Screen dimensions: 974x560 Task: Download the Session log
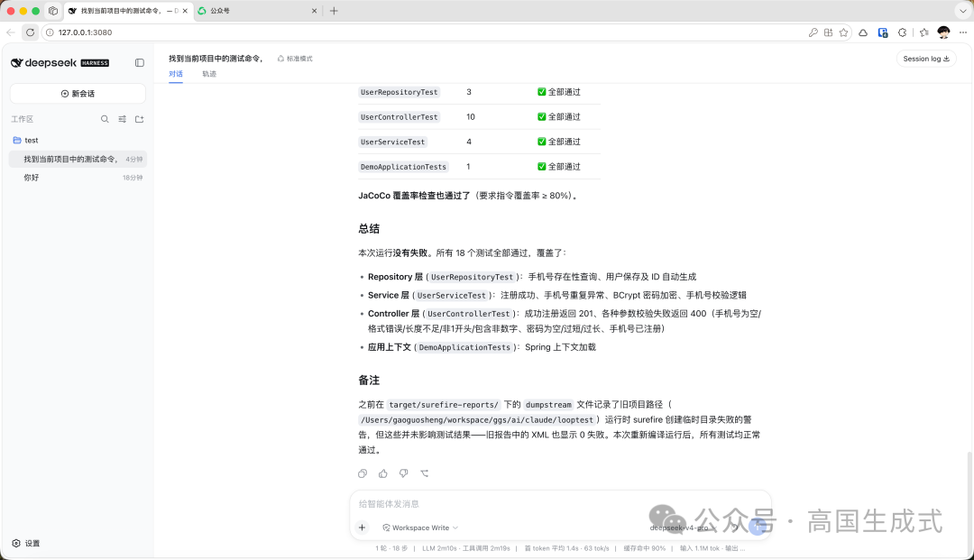[925, 59]
